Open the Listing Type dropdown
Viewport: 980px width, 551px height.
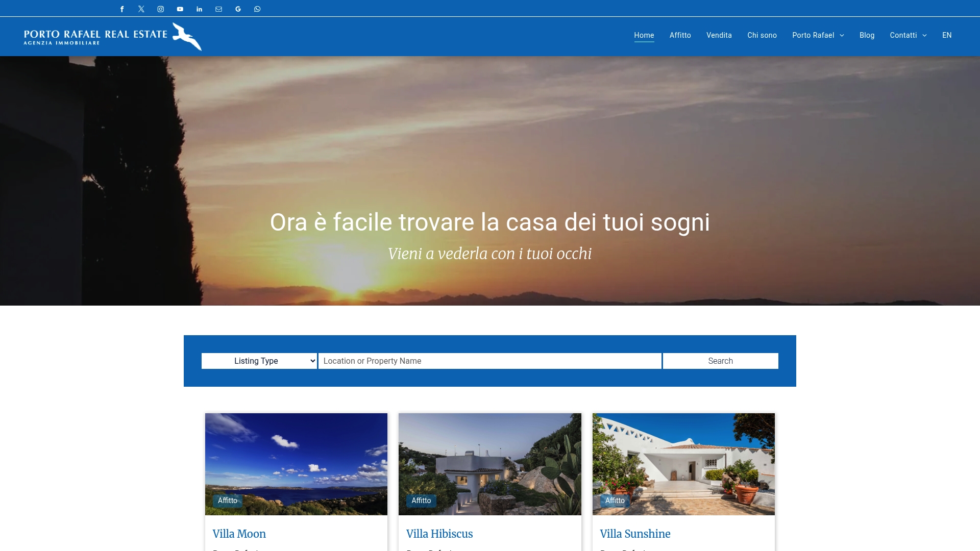click(x=258, y=361)
